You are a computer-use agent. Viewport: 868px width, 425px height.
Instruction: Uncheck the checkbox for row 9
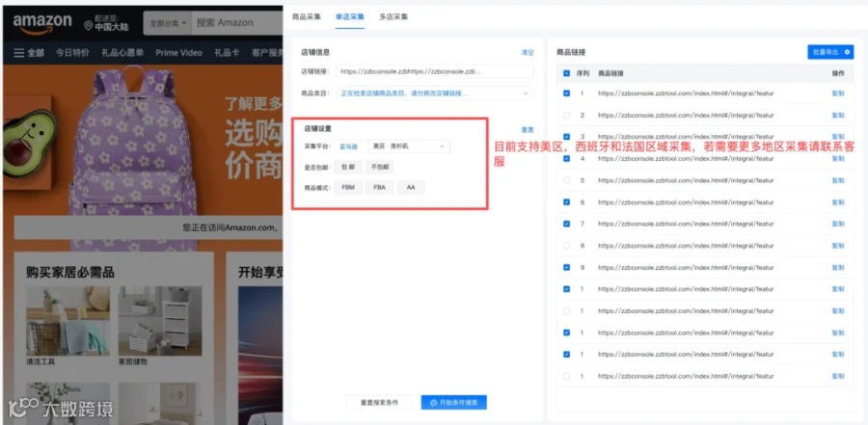tap(566, 267)
